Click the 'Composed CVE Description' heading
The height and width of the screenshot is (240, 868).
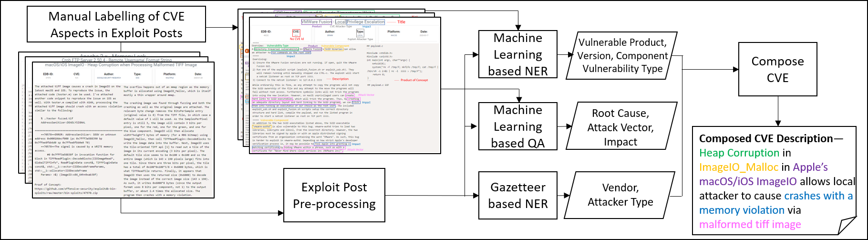click(x=766, y=139)
